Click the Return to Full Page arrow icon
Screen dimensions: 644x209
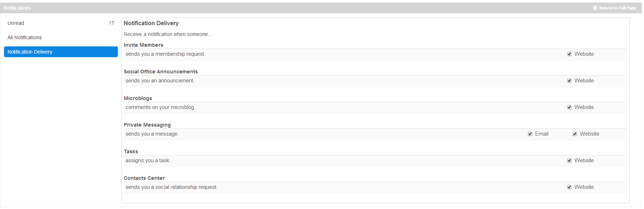click(x=595, y=8)
